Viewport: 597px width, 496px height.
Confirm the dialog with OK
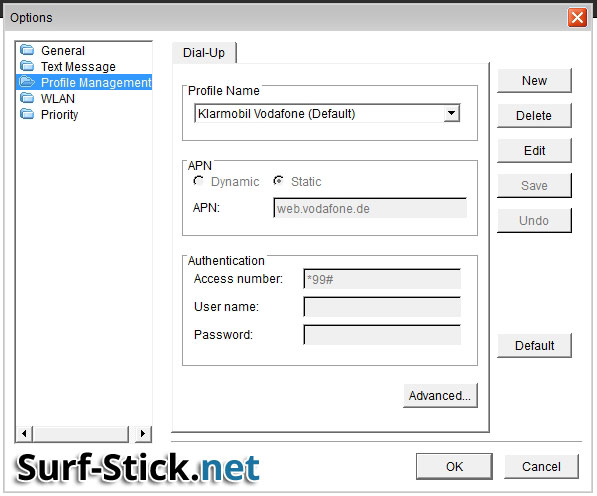[x=454, y=466]
